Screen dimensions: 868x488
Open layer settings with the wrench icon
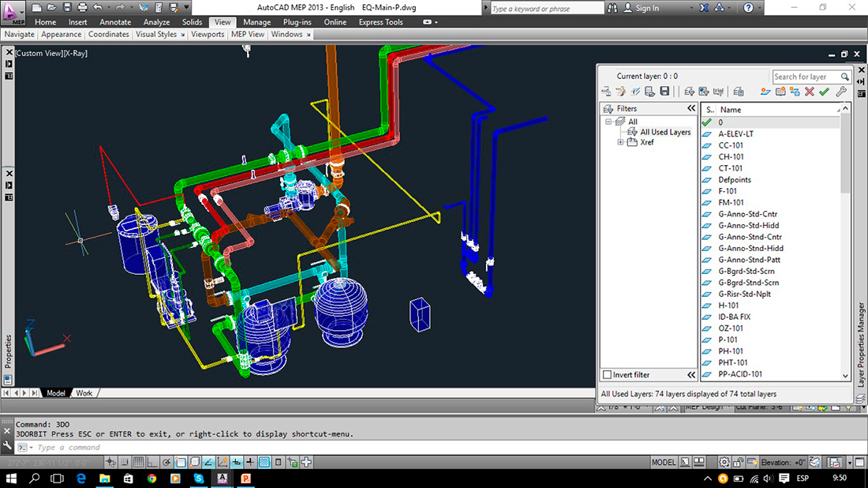tap(841, 92)
